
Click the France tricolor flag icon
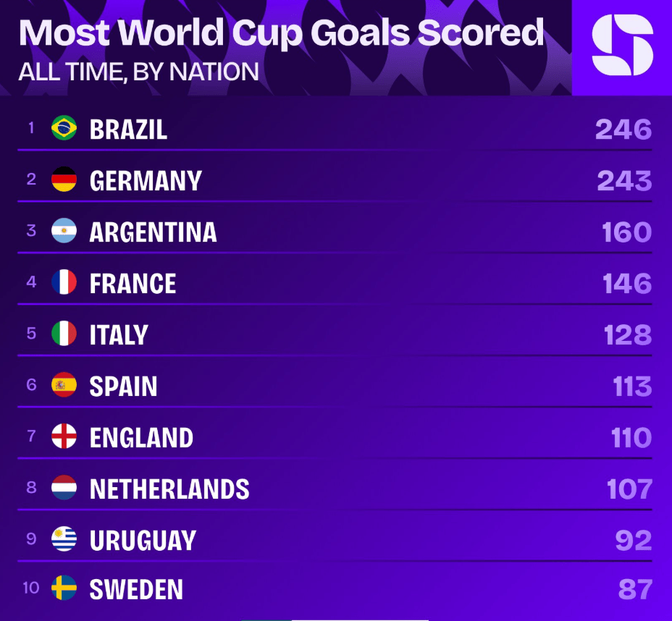tap(64, 282)
